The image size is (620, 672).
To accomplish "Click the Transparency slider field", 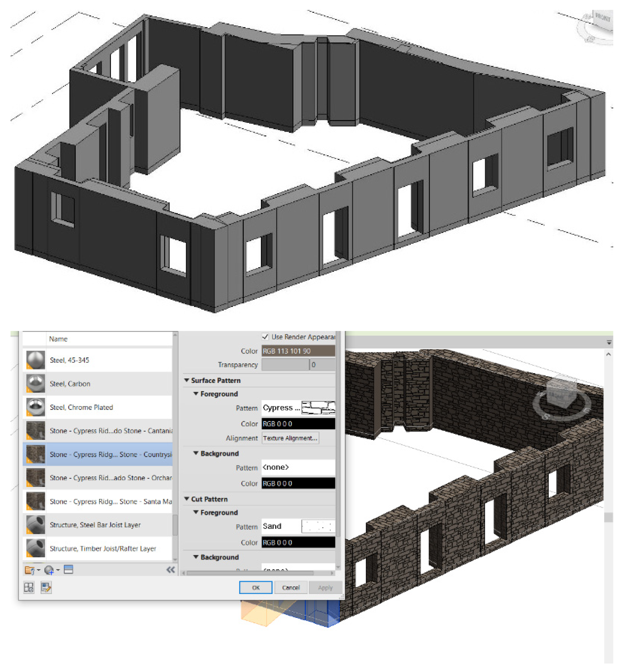I will point(285,365).
